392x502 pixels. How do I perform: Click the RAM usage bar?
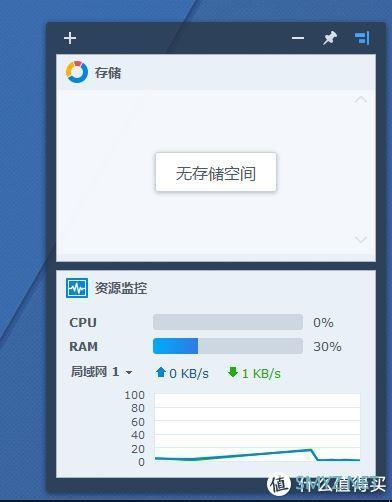coord(228,346)
